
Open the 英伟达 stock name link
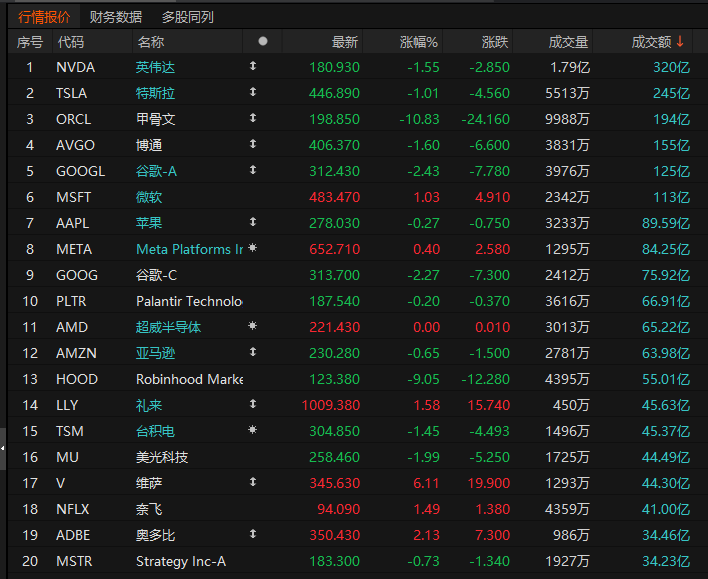[x=155, y=67]
